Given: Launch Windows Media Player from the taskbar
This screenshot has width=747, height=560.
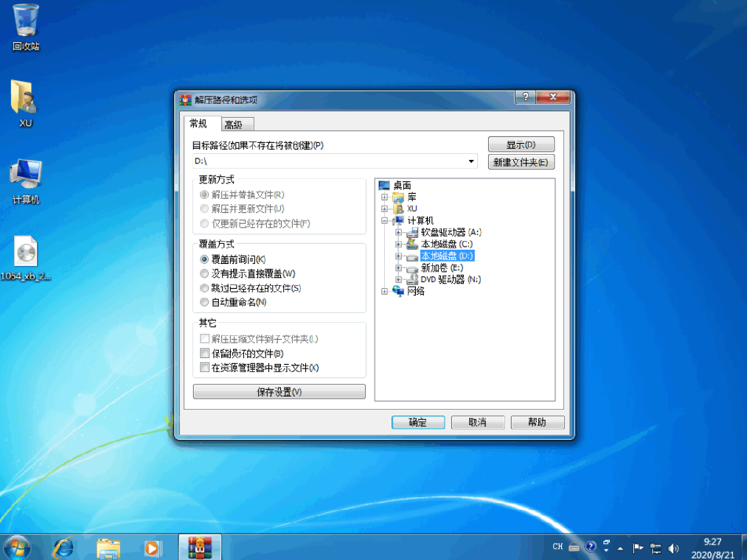Looking at the screenshot, I should [x=153, y=548].
